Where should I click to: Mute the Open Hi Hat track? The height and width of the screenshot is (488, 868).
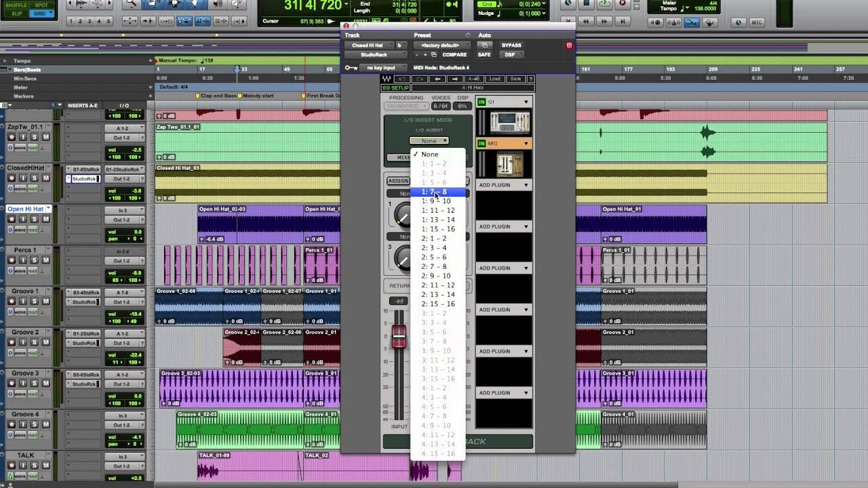[46, 219]
